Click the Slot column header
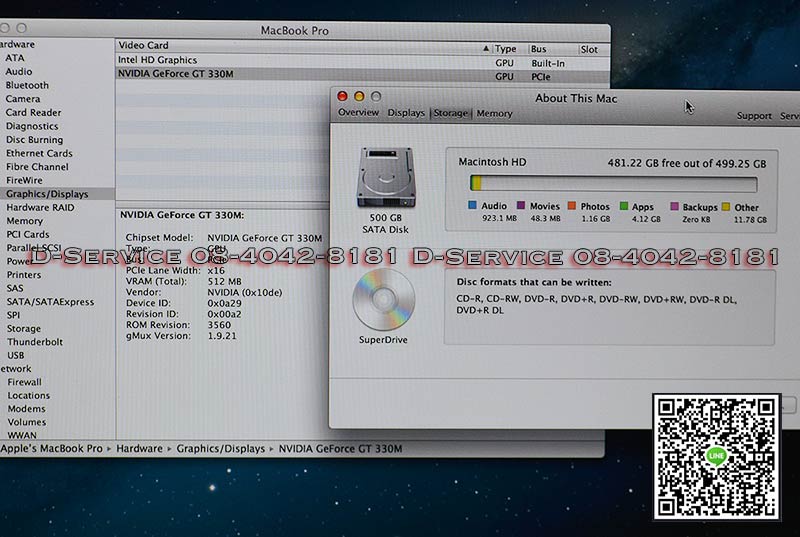The width and height of the screenshot is (800, 537). 589,49
